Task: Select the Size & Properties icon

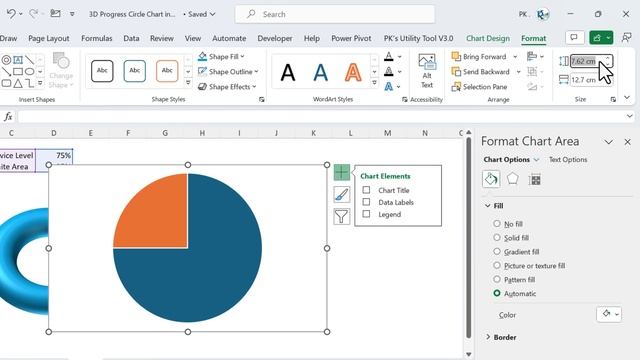Action: pos(534,179)
